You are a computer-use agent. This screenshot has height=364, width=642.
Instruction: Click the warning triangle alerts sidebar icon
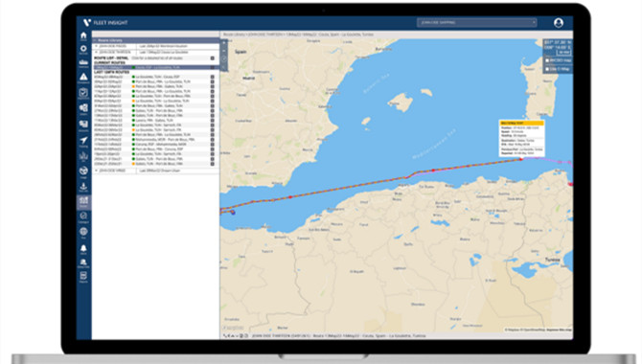pyautogui.click(x=83, y=77)
